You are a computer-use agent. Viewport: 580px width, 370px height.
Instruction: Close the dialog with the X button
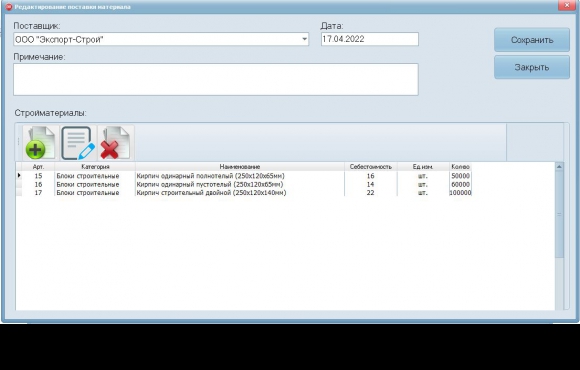tap(566, 5)
